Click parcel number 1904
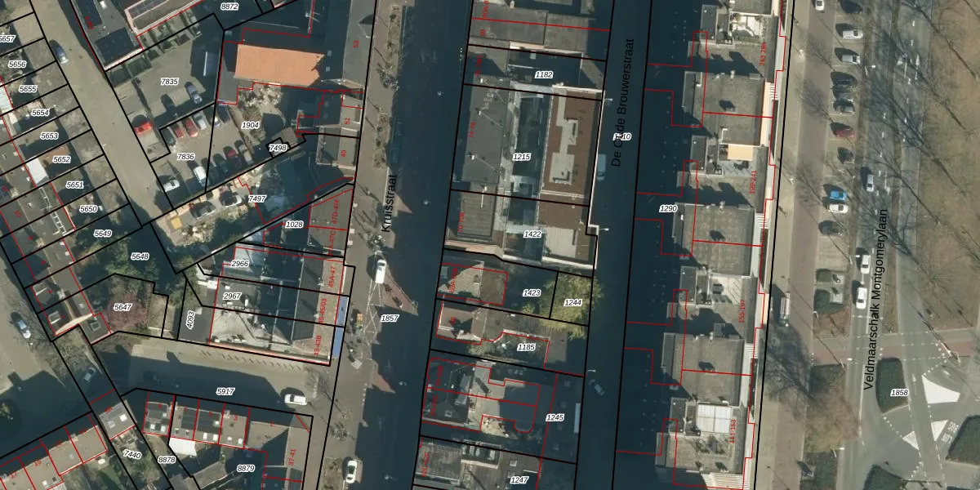The width and height of the screenshot is (980, 490). coord(251,125)
